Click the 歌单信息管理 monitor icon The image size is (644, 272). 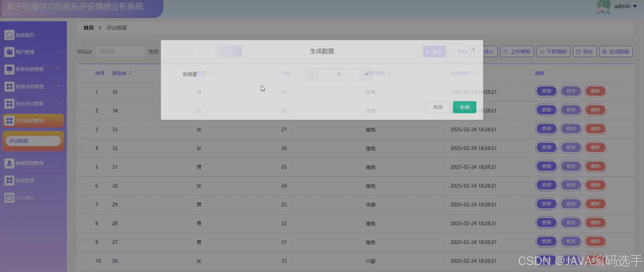click(x=9, y=69)
